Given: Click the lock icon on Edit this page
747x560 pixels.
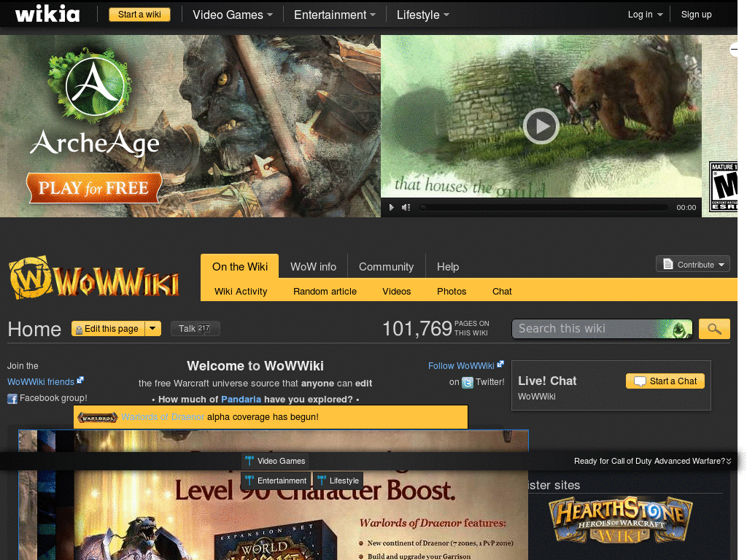Looking at the screenshot, I should [x=79, y=330].
